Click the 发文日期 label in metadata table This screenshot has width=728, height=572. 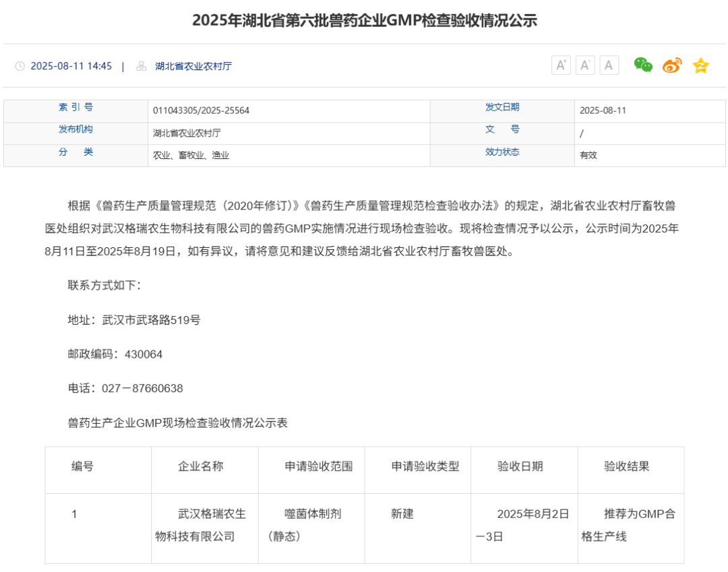502,107
